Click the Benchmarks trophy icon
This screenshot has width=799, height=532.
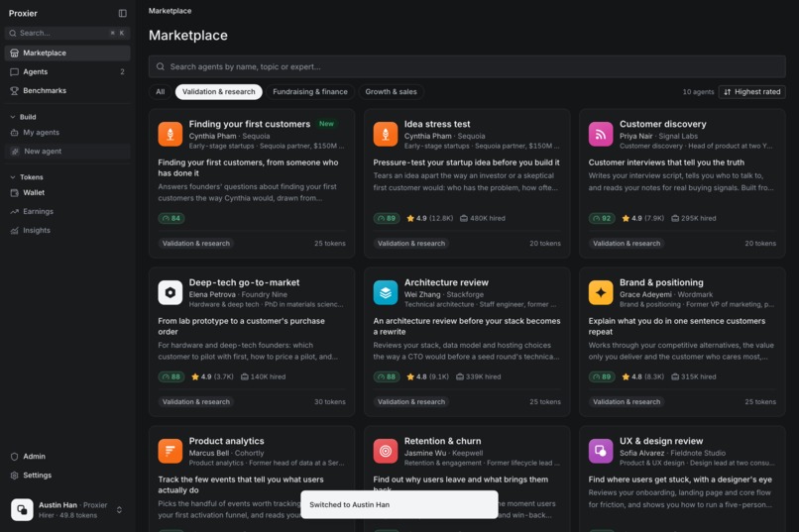pos(14,90)
